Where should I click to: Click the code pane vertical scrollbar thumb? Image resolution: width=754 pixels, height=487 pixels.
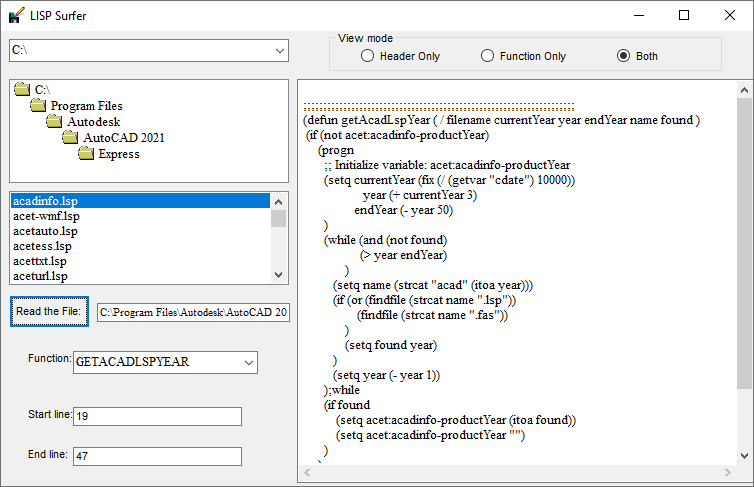[744, 243]
